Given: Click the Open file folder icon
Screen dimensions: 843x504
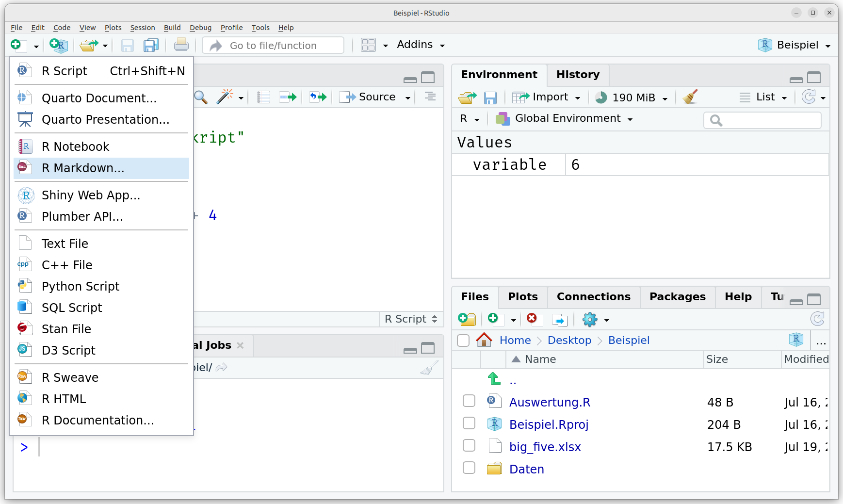Looking at the screenshot, I should 89,45.
